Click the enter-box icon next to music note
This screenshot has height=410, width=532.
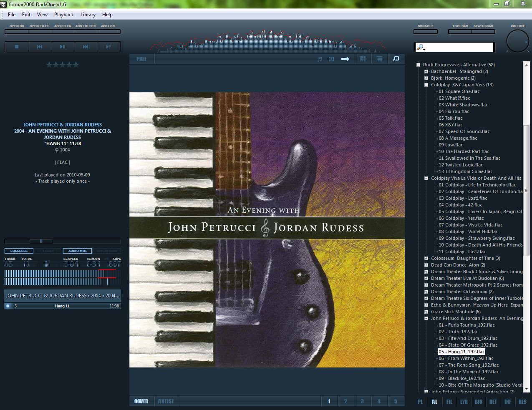point(331,59)
